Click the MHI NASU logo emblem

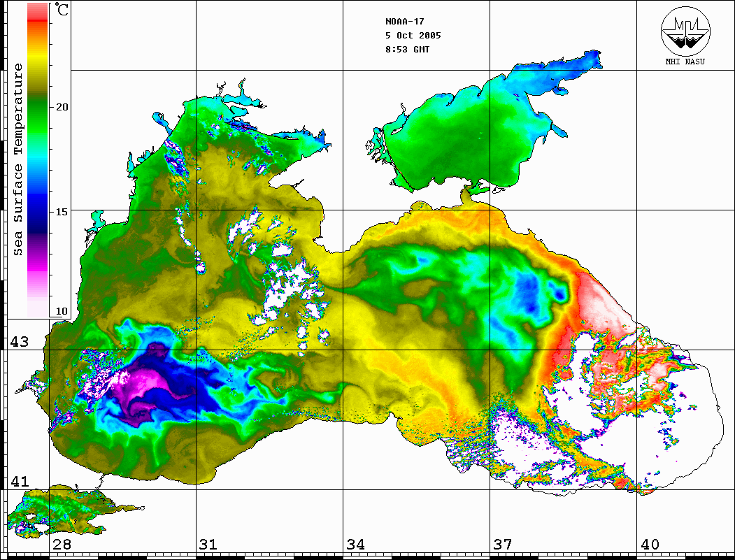pos(686,31)
